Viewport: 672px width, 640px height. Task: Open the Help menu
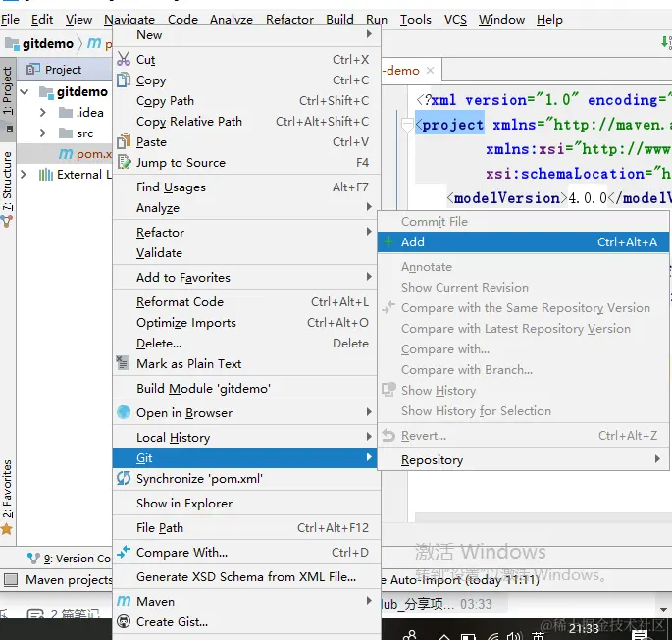(x=549, y=20)
